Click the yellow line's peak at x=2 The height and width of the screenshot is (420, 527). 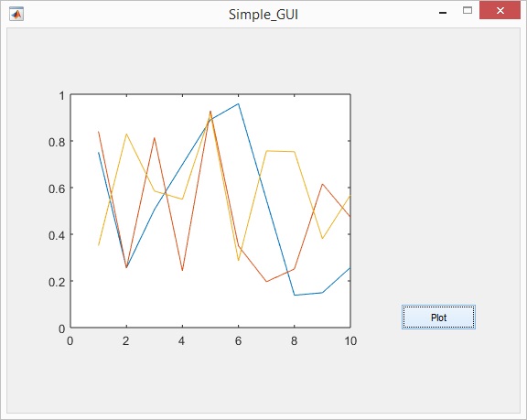(126, 135)
